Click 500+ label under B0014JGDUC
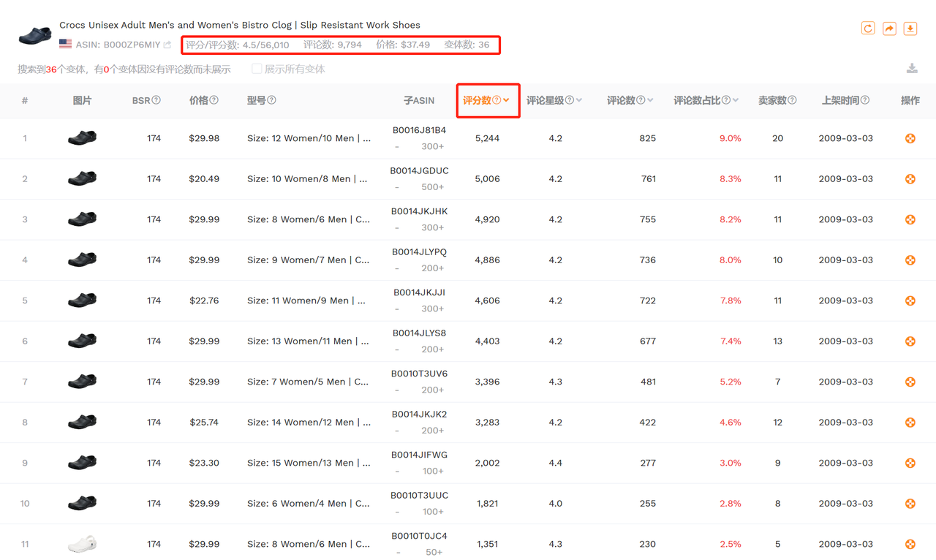 (433, 187)
